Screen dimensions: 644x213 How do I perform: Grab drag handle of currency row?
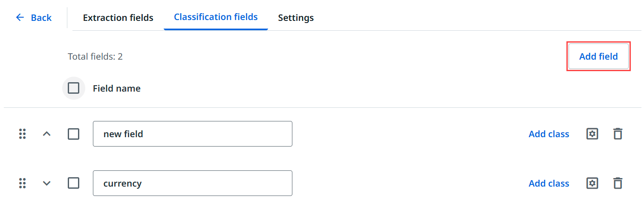click(23, 183)
